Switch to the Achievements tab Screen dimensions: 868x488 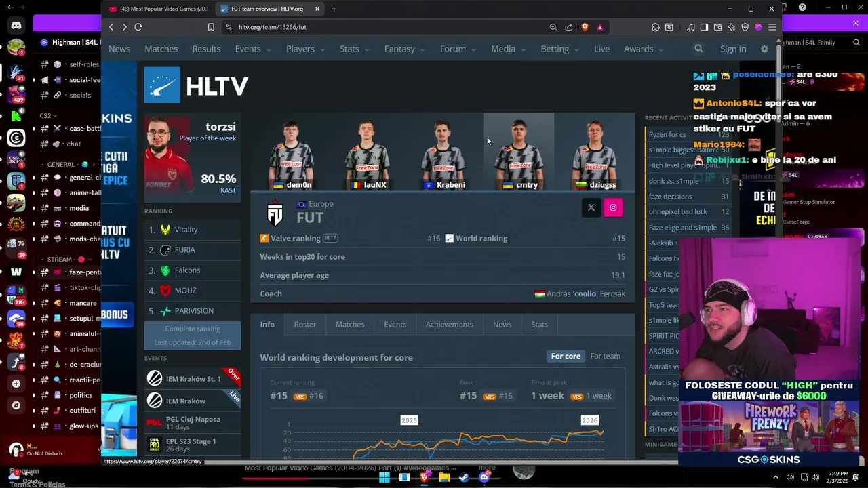(x=450, y=324)
